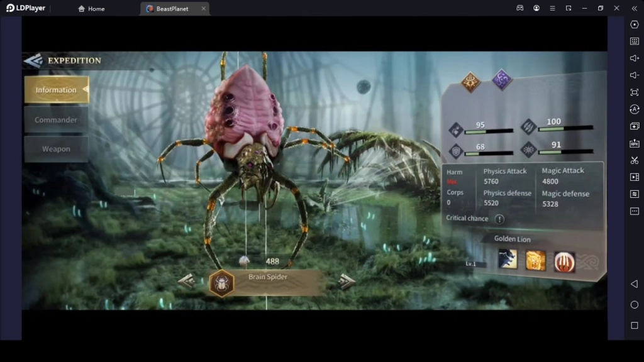Open the LDPlayer hamburger menu at top right

[x=552, y=8]
